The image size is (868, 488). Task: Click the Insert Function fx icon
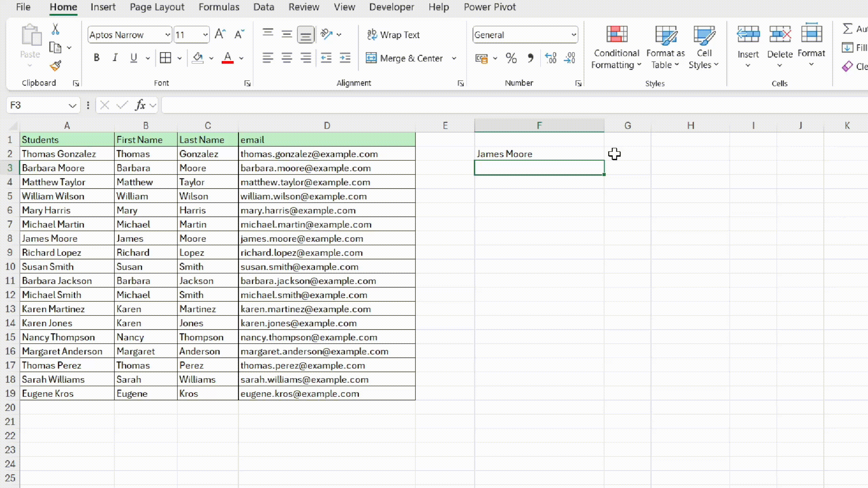140,105
